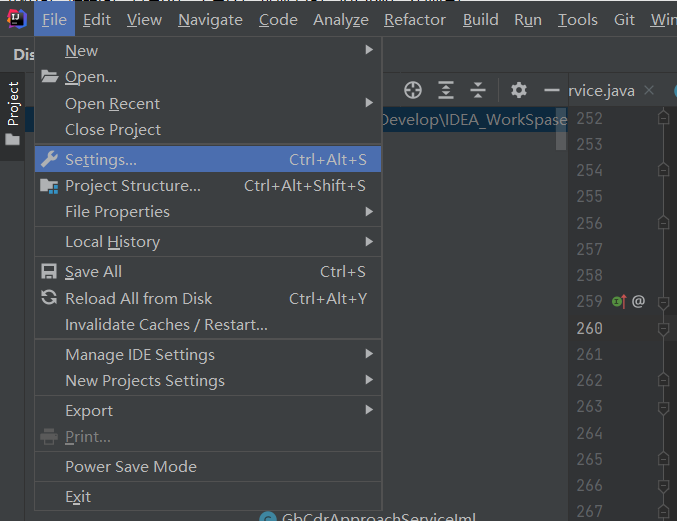
Task: Select the Develop\IDEA_WorkSpase project path row
Action: (x=474, y=120)
